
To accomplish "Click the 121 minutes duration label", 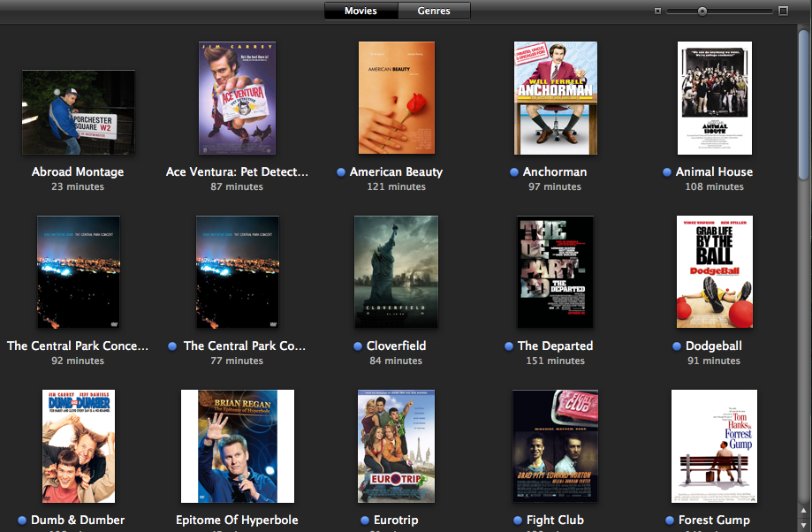I will coord(396,186).
